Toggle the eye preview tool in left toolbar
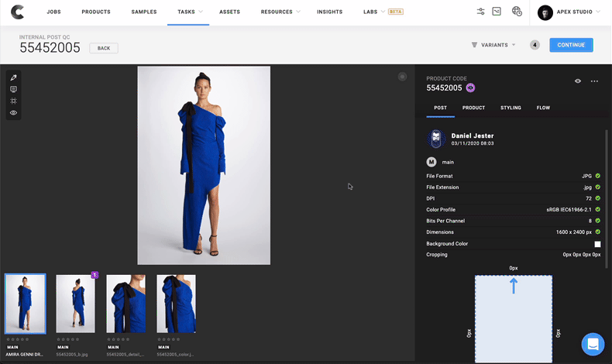 [x=14, y=113]
